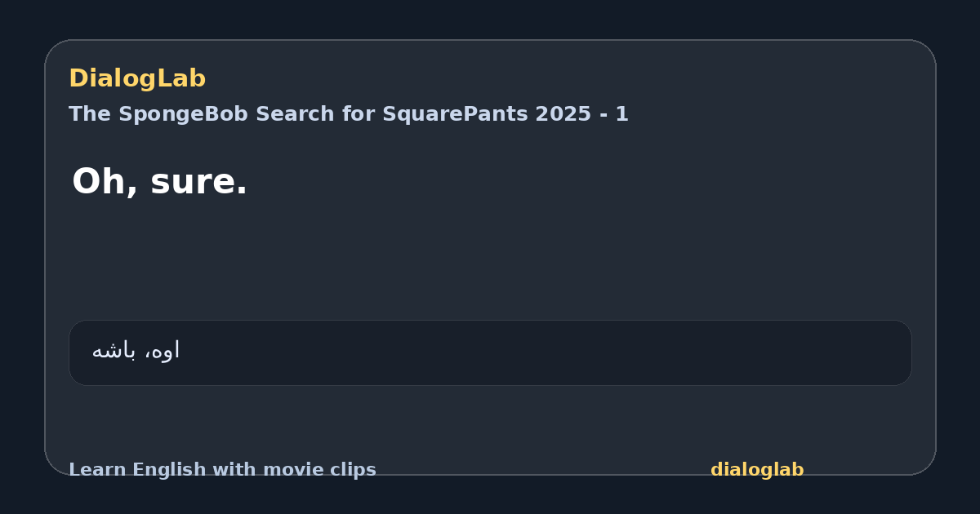Click the word "sure." in the subtitle
980x514 pixels.
pyautogui.click(x=198, y=183)
